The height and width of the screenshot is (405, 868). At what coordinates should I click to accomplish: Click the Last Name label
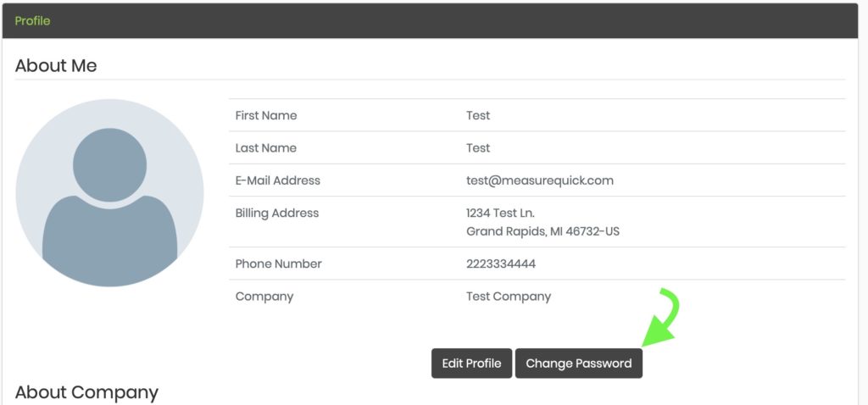[x=265, y=148]
